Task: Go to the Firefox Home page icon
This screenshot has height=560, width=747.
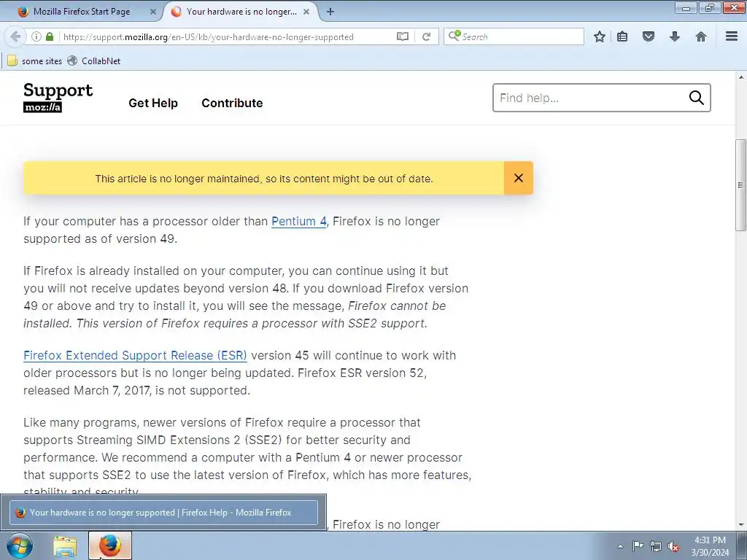Action: click(x=701, y=36)
